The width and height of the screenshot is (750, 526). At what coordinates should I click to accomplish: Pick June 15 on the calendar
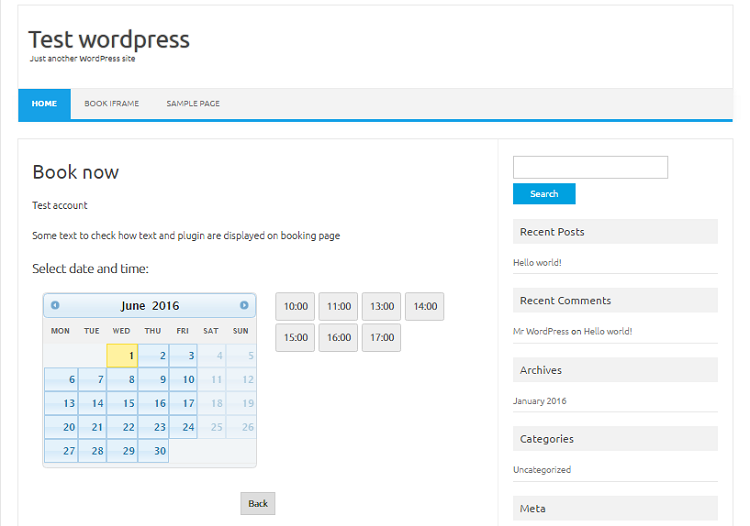point(122,403)
